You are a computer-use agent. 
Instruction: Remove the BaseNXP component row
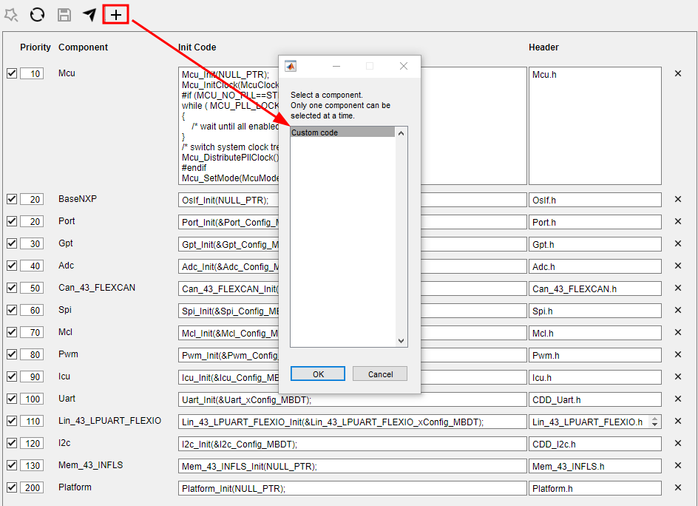678,199
